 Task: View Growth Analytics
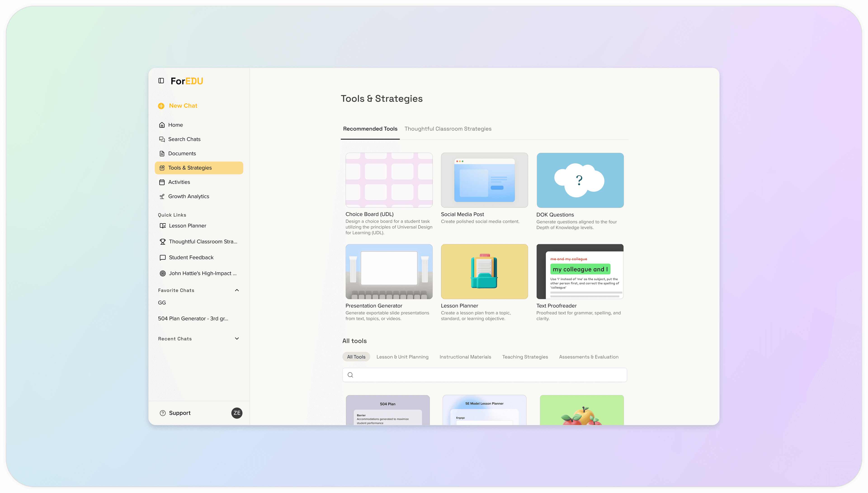point(189,196)
